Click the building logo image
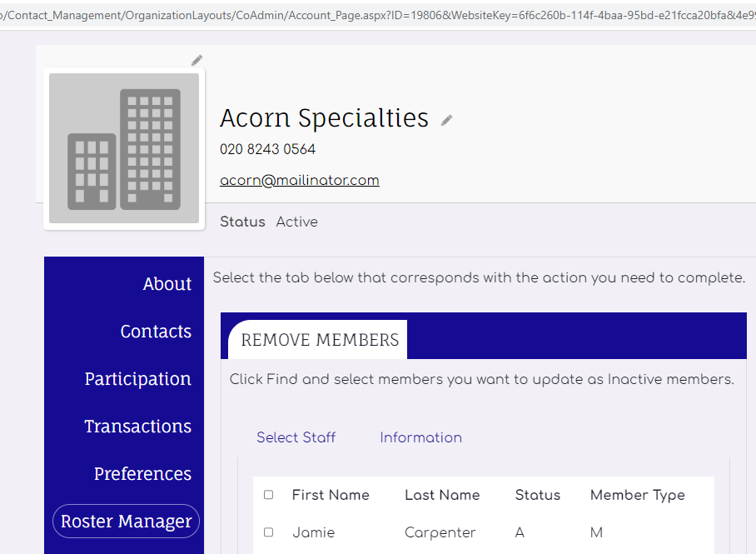The height and width of the screenshot is (554, 756). pyautogui.click(x=124, y=148)
